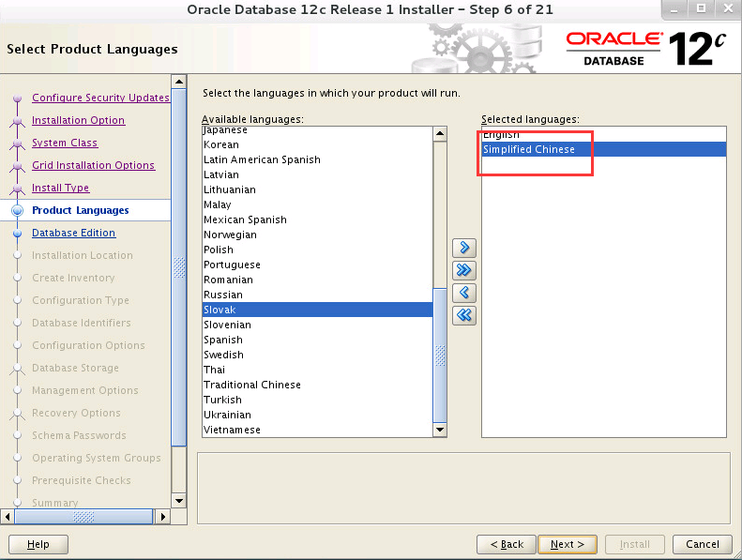Click the Help button

(38, 544)
